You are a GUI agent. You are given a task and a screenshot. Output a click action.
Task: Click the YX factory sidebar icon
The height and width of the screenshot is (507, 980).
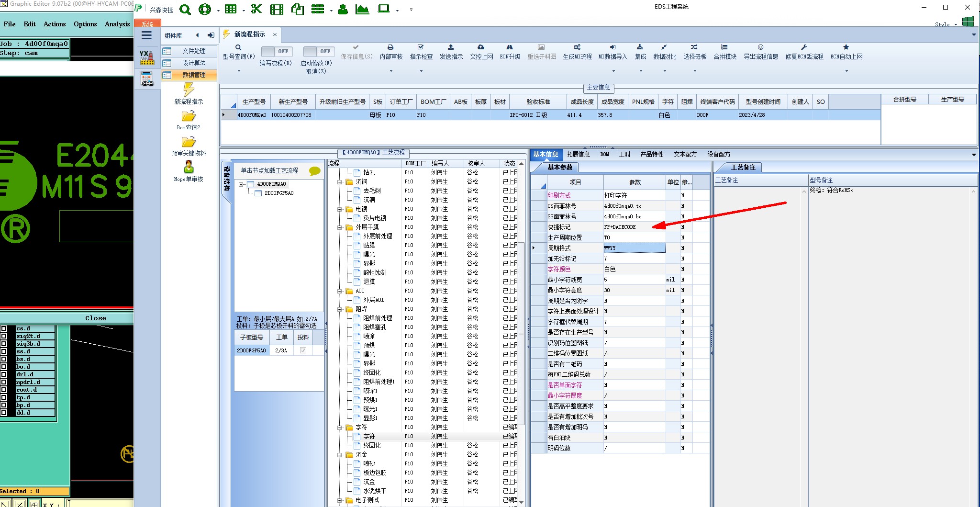[146, 57]
